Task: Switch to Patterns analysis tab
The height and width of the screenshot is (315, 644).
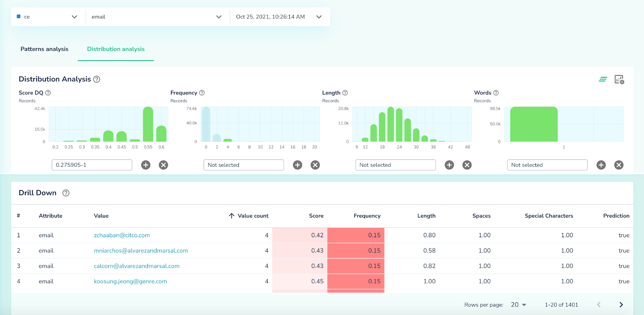Action: [x=44, y=49]
